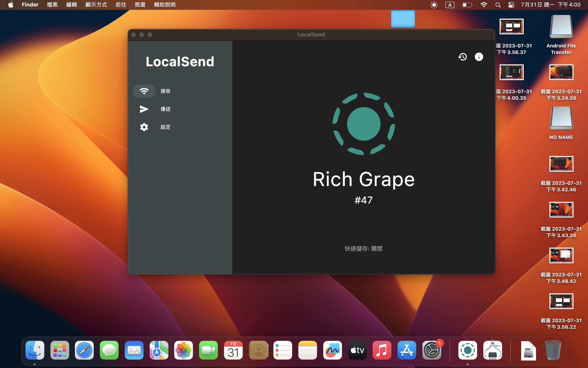Open the Wi-Fi menu in the menu bar
Image resolution: width=588 pixels, height=368 pixels.
click(484, 5)
